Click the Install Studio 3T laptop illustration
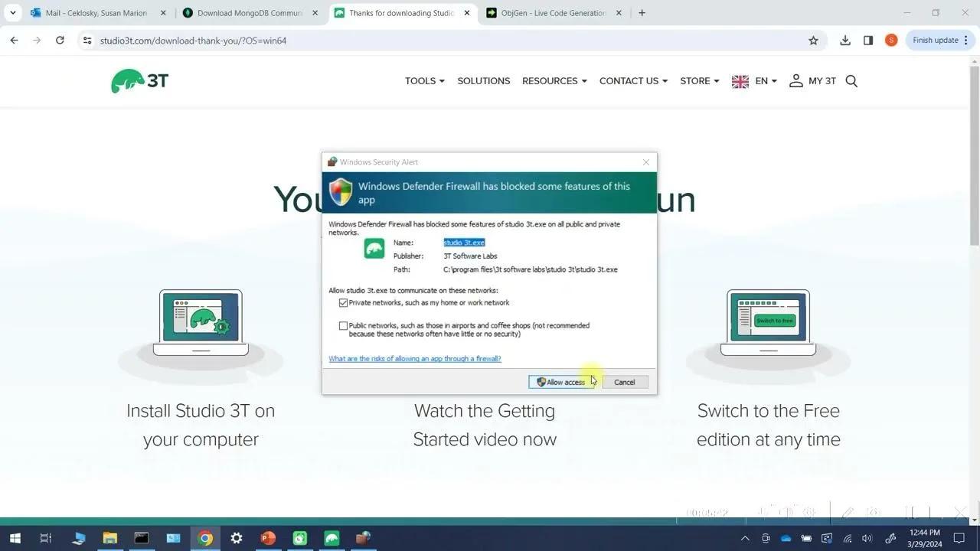The width and height of the screenshot is (980, 551). coord(201,322)
